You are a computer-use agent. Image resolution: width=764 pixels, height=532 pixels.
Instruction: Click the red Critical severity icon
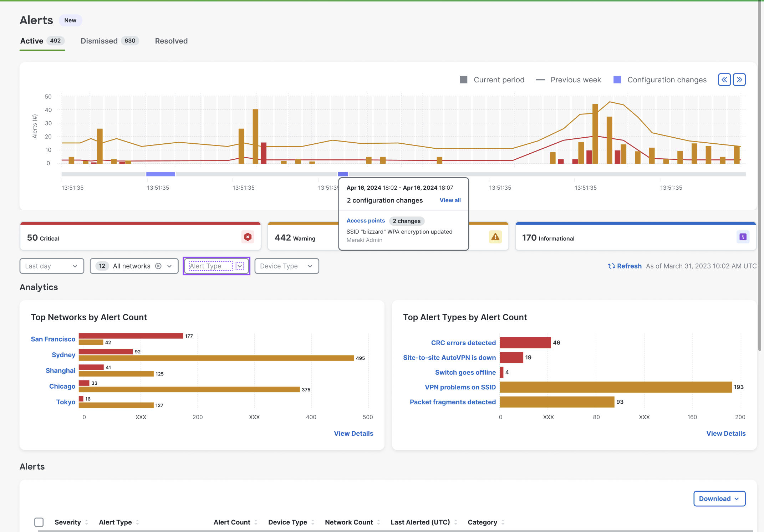click(x=248, y=237)
